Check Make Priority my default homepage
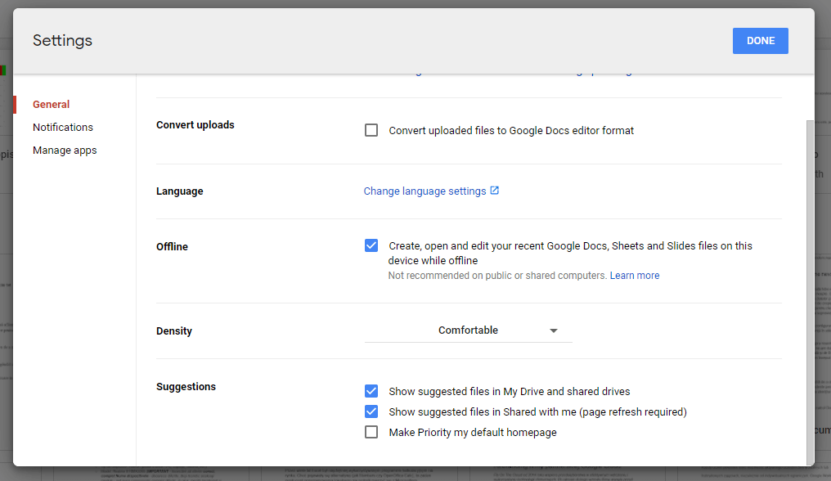Screen dimensions: 831x481 (371, 432)
